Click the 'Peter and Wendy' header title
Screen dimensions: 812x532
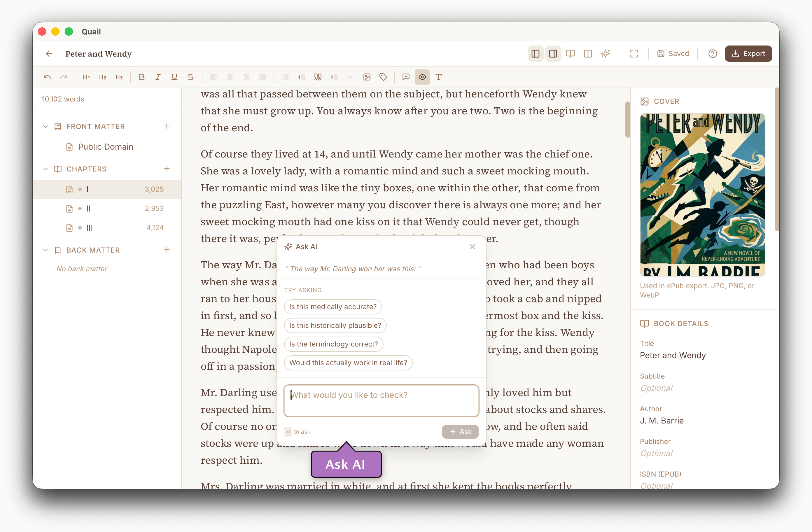(x=99, y=54)
